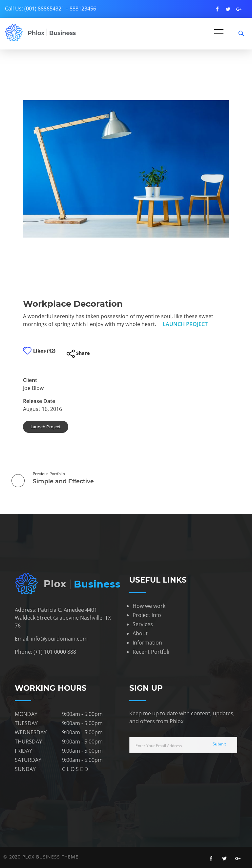The width and height of the screenshot is (252, 868).
Task: Open the Services footer link
Action: click(142, 624)
